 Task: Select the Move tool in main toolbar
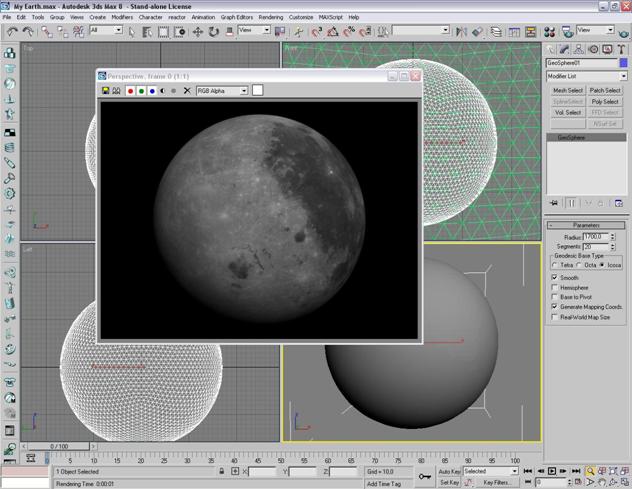(x=198, y=31)
